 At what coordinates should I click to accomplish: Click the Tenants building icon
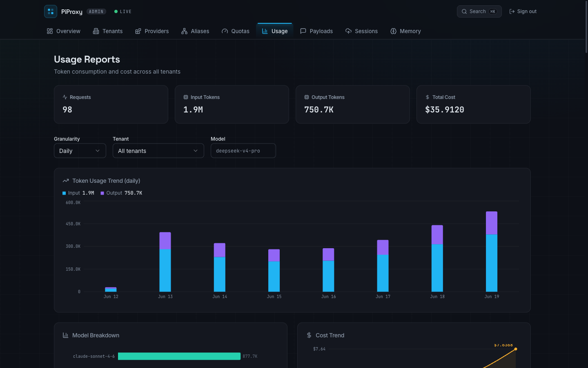click(x=96, y=31)
